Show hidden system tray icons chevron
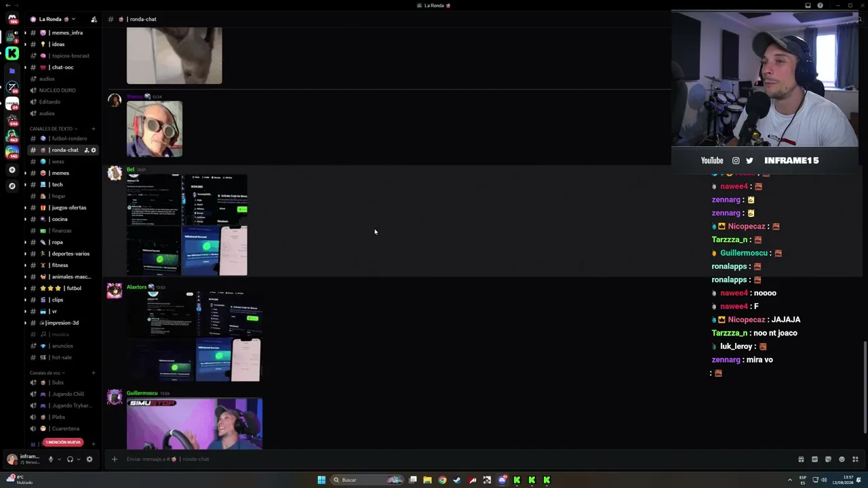 click(789, 480)
